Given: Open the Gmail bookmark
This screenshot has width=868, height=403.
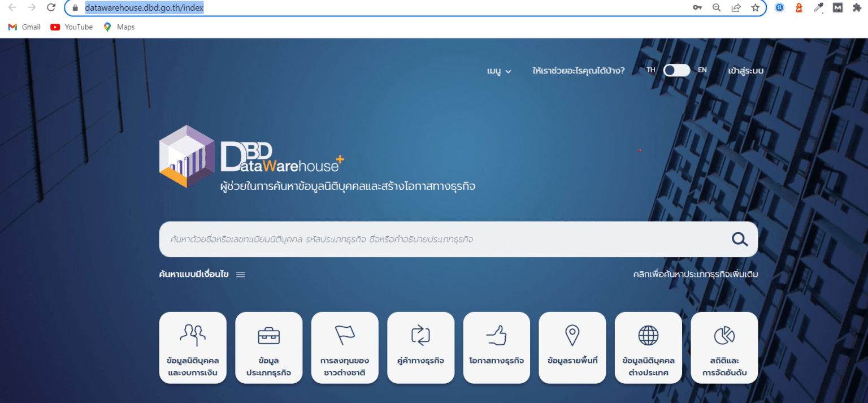Looking at the screenshot, I should click(x=24, y=27).
